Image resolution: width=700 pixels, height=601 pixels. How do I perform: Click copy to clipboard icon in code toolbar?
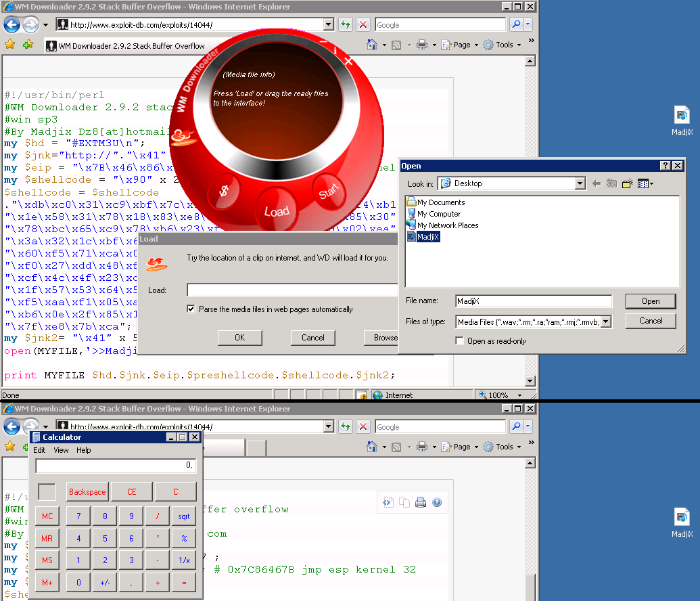pyautogui.click(x=404, y=503)
